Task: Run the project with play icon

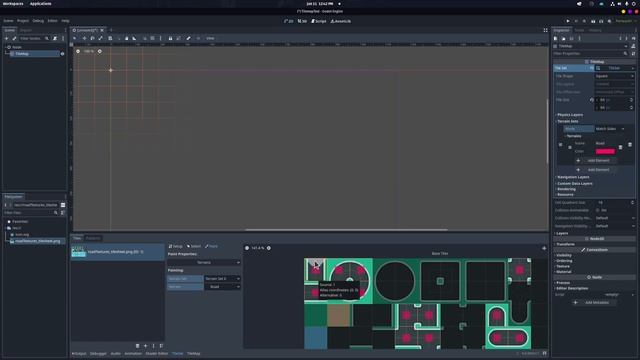Action: pos(568,21)
